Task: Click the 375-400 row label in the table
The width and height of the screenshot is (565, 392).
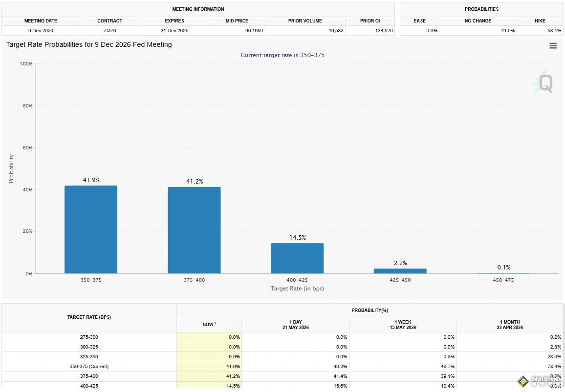Action: coord(89,376)
